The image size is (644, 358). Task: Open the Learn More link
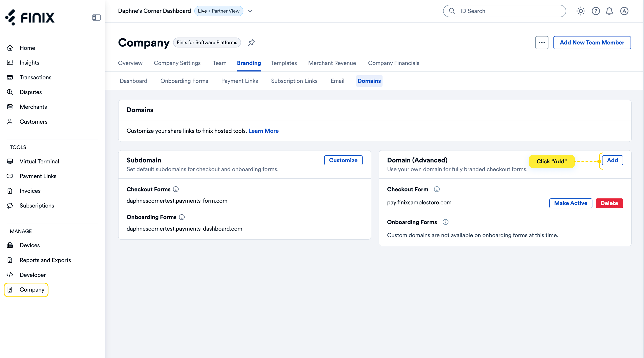(263, 131)
